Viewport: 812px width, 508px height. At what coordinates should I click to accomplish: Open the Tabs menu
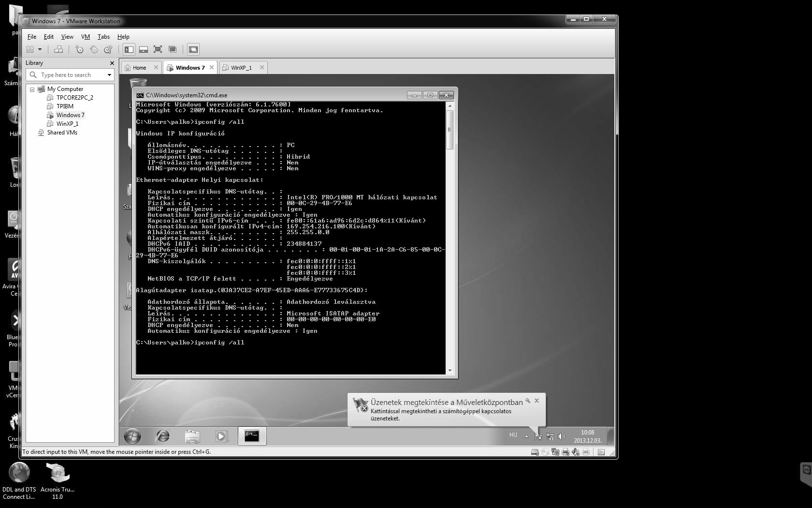(103, 37)
